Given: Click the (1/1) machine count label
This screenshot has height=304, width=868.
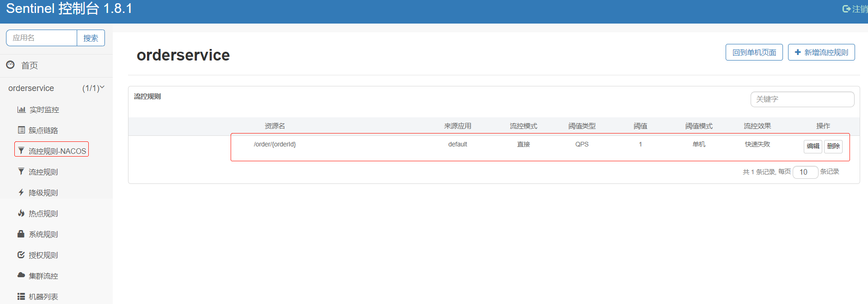Looking at the screenshot, I should (91, 88).
